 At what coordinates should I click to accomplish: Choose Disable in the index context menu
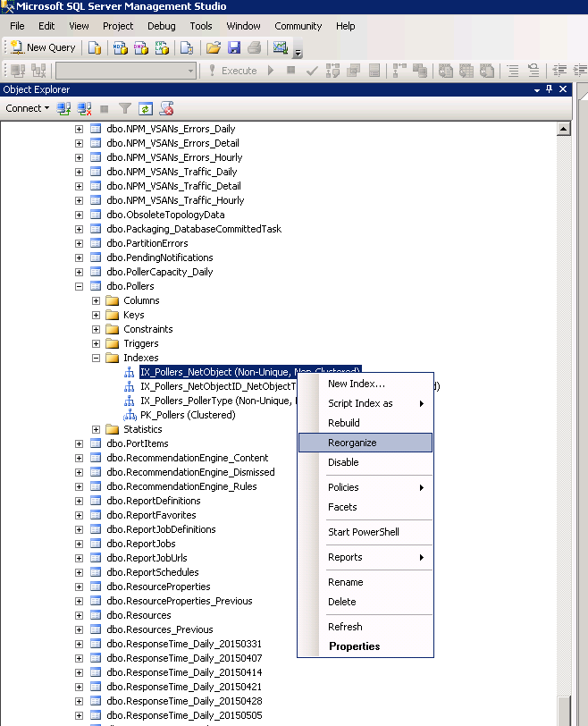point(365,462)
